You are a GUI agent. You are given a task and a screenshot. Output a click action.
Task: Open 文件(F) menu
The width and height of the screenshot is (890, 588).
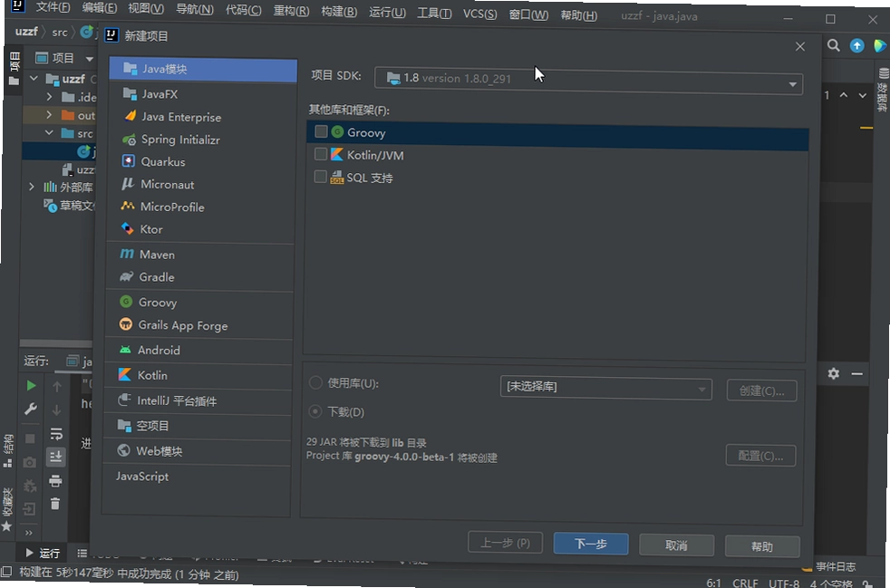pos(53,8)
